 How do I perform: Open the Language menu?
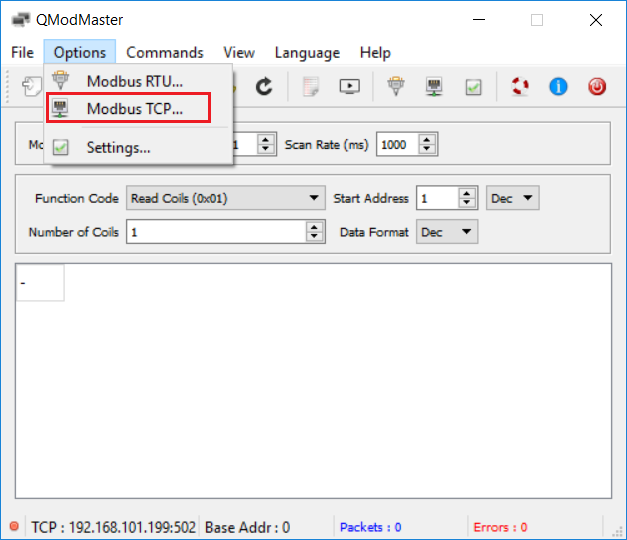tap(307, 52)
